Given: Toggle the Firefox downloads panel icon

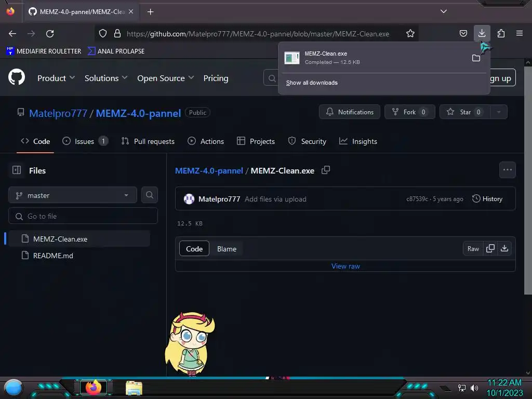Looking at the screenshot, I should [x=482, y=33].
